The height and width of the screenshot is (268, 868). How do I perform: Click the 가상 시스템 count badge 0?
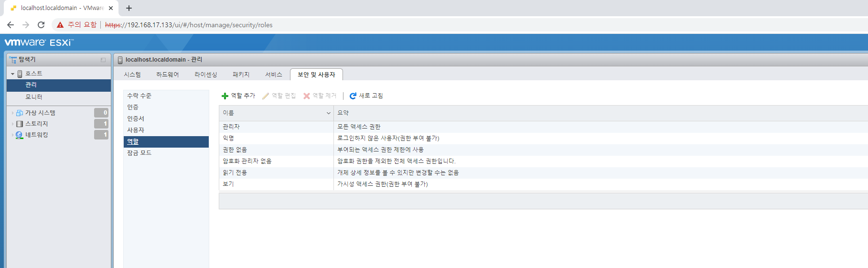point(101,113)
